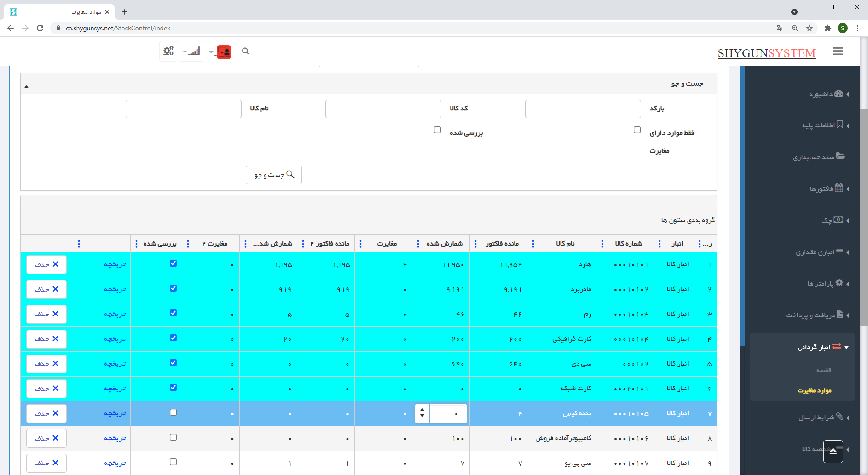
Task: Uncheck بررسی شده checkbox in row 1
Action: [x=173, y=263]
